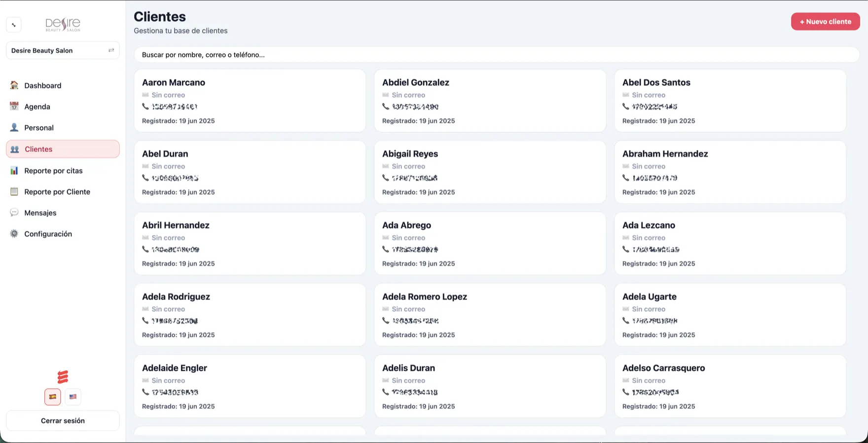The image size is (868, 443).
Task: Open Abigail Reyes client card
Action: point(490,172)
